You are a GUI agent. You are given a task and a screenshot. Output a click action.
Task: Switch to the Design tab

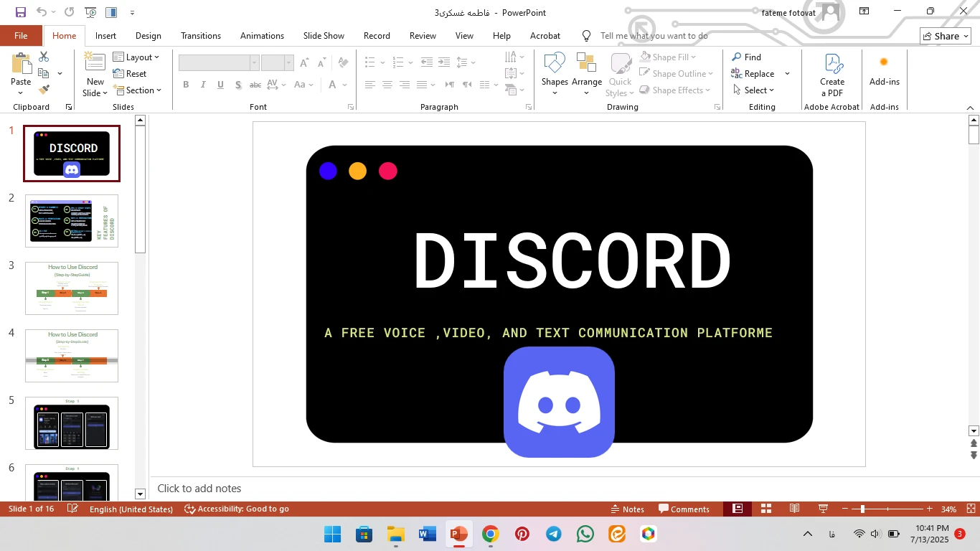pyautogui.click(x=149, y=36)
